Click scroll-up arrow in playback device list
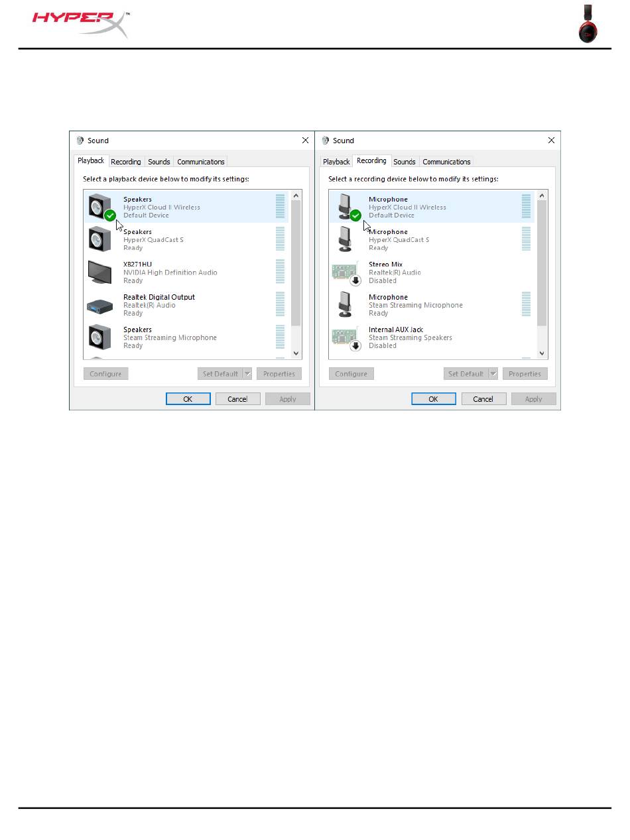The height and width of the screenshot is (840, 630). point(296,196)
